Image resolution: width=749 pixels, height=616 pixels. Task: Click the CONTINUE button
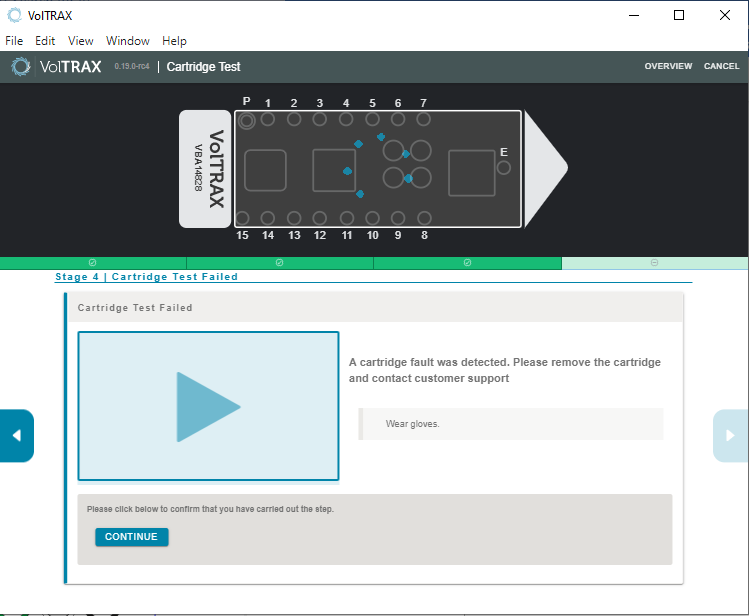click(x=131, y=537)
